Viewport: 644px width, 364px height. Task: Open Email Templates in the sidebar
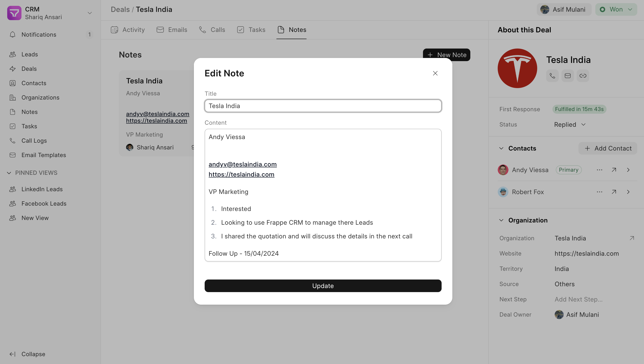point(50,155)
